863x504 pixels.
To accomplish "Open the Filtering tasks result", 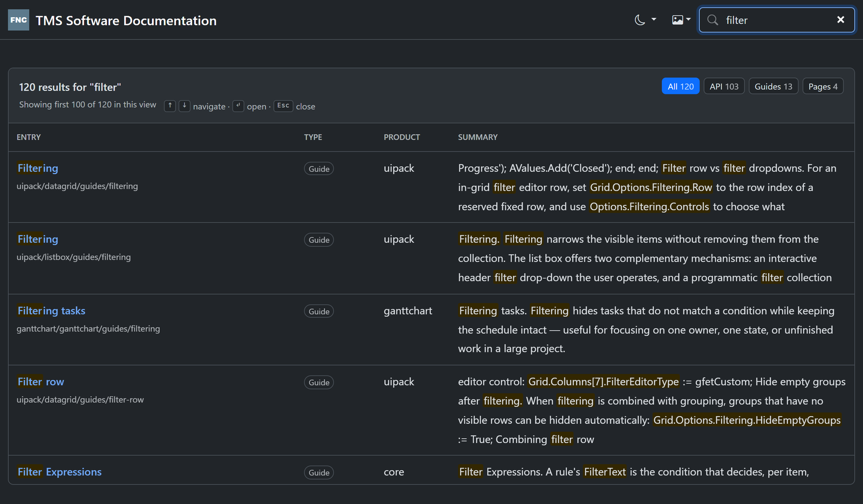I will pyautogui.click(x=51, y=310).
